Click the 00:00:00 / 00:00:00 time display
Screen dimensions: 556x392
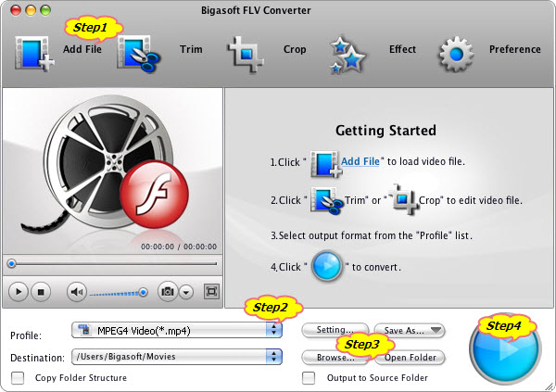point(179,247)
